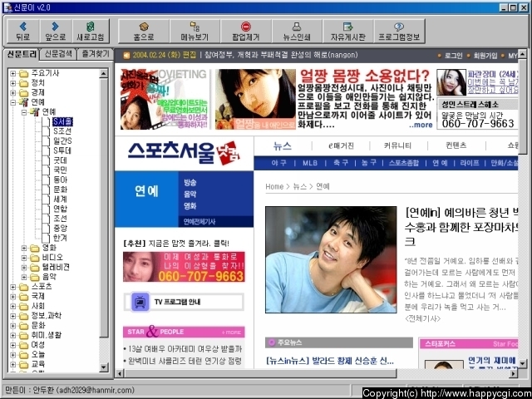532x399 pixels.
Task: Open the MLB nav link
Action: pos(310,163)
